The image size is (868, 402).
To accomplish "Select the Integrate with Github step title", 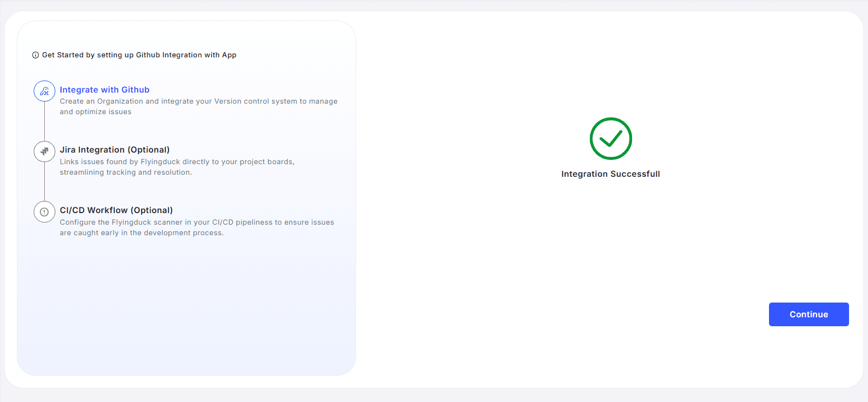I will coord(104,90).
